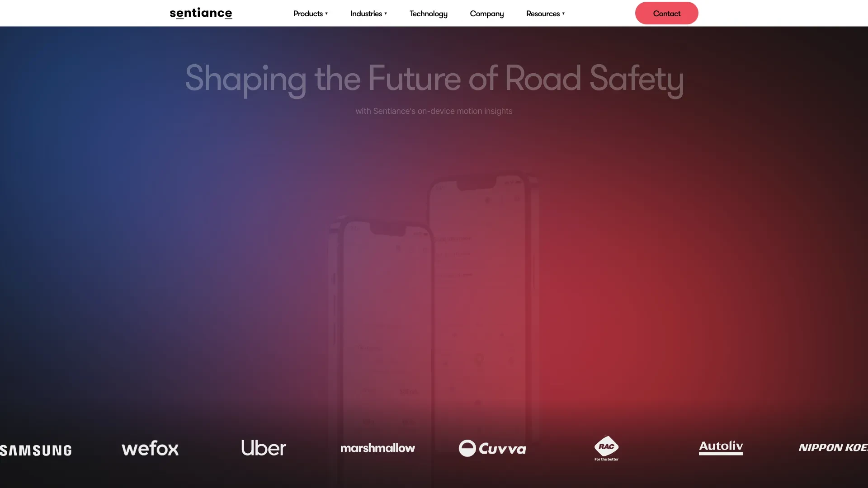Viewport: 868px width, 488px height.
Task: Open the Resources dropdown menu
Action: tap(545, 13)
